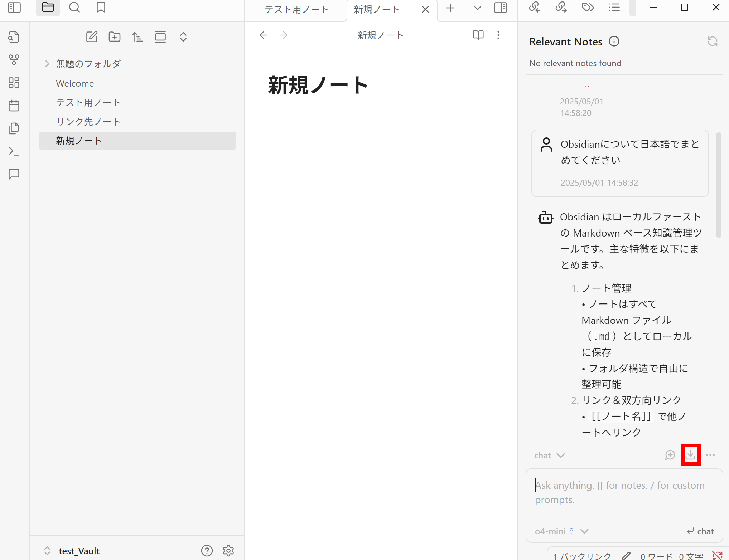Open tags panel tab icon
Viewport: 729px width, 560px height.
(588, 7)
